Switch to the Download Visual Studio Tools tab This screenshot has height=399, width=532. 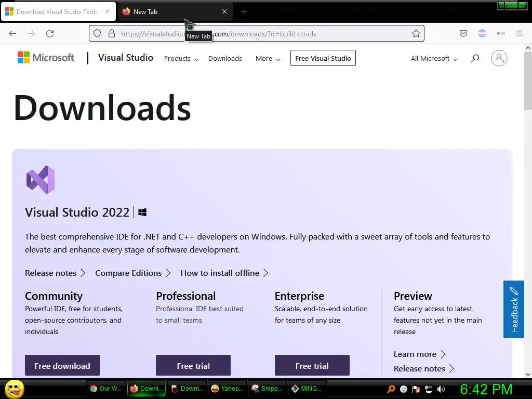coord(58,12)
